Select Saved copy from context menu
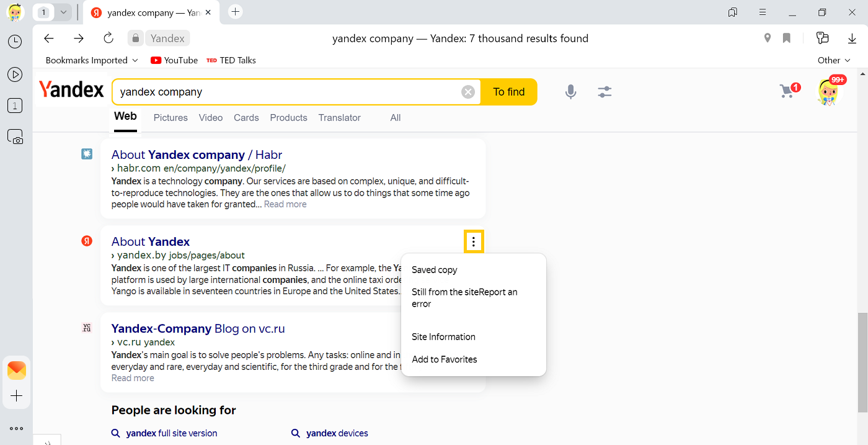 [434, 270]
